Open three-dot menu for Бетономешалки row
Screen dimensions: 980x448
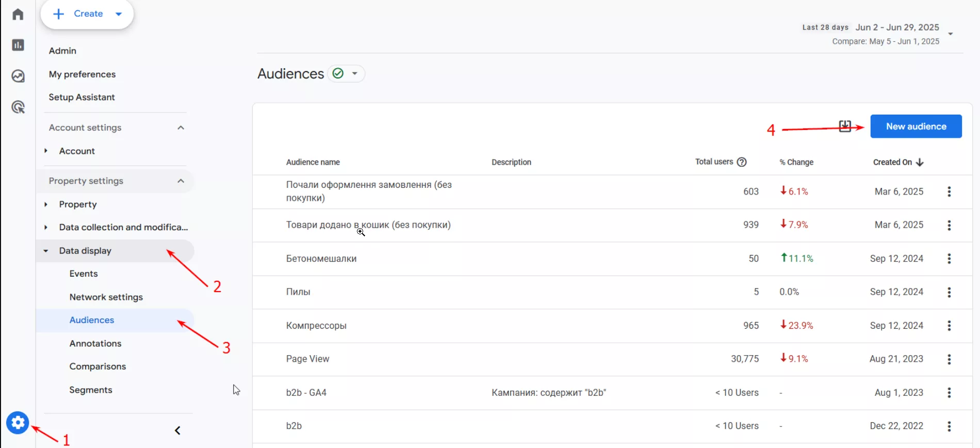(949, 259)
